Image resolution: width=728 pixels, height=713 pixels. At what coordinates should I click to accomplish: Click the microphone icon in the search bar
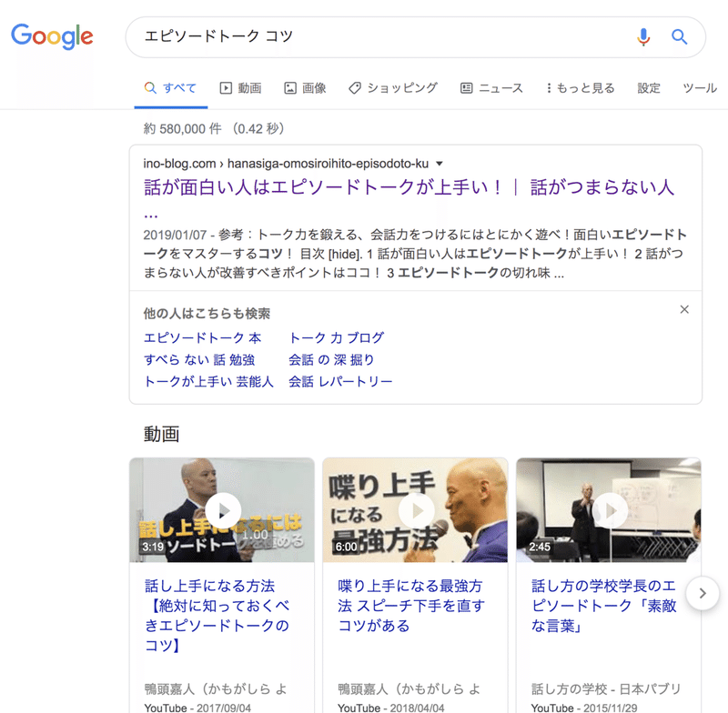[644, 37]
